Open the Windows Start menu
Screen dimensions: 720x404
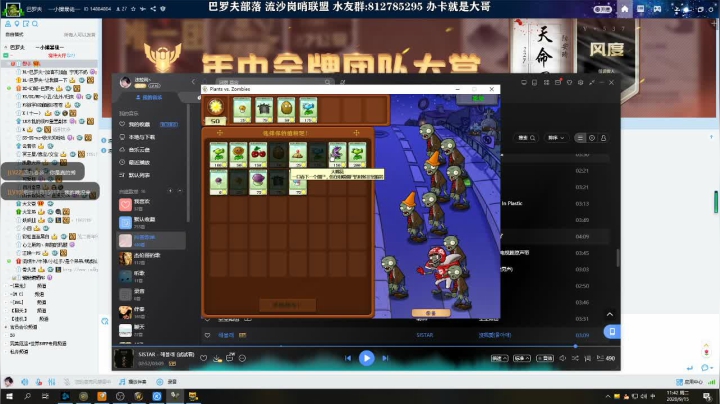click(x=9, y=396)
